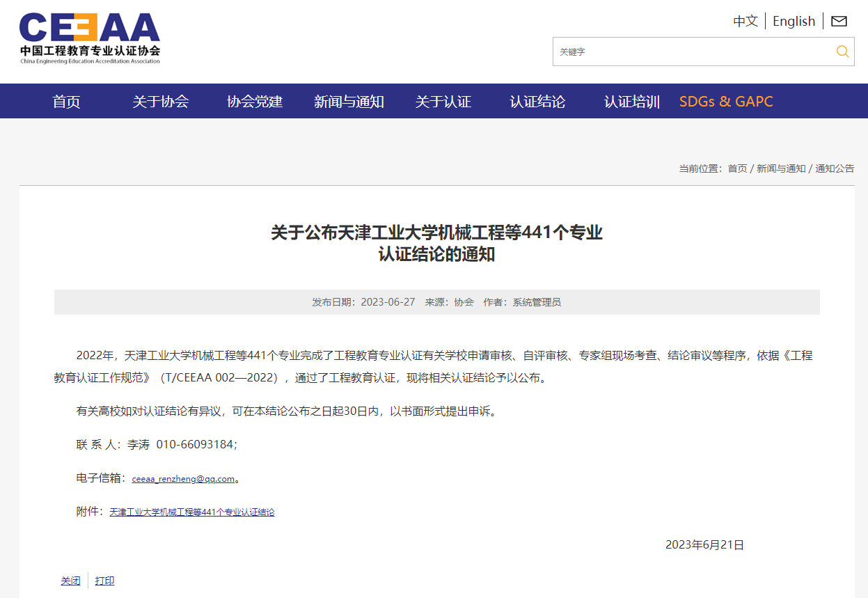Image resolution: width=868 pixels, height=598 pixels.
Task: Click 新闻与通知 in the breadcrumb
Action: (781, 168)
